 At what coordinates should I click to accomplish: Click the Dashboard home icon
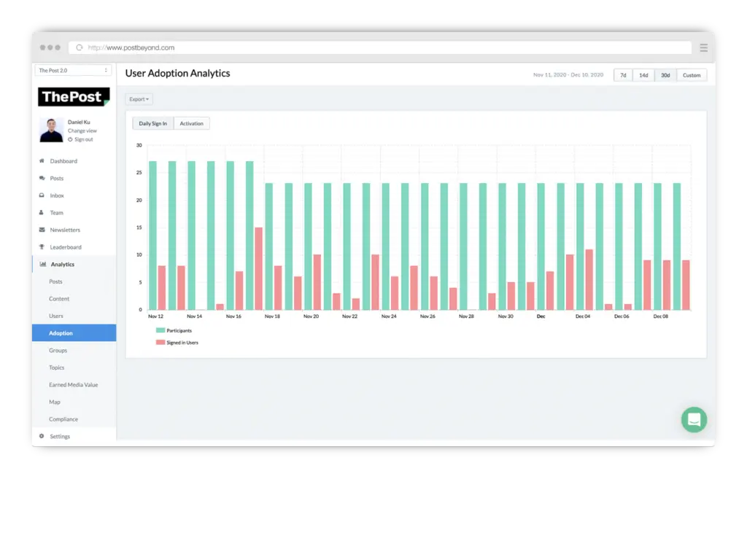click(42, 161)
